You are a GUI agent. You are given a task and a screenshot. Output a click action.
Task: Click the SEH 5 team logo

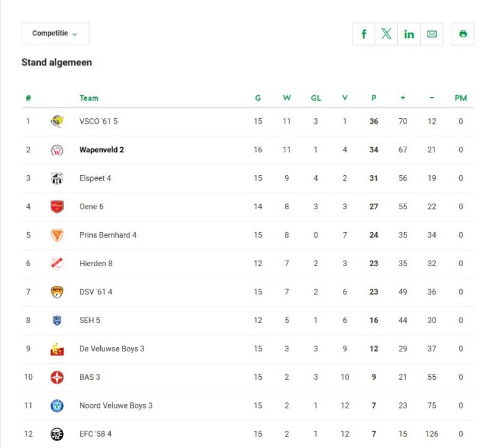tap(57, 321)
